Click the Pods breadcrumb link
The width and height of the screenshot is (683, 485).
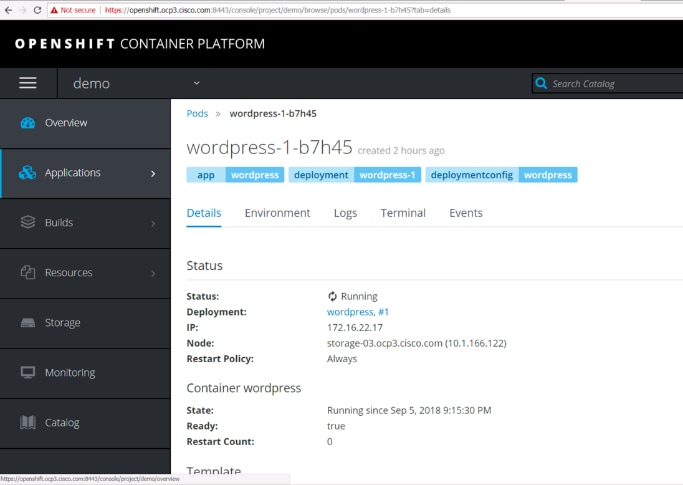point(197,114)
